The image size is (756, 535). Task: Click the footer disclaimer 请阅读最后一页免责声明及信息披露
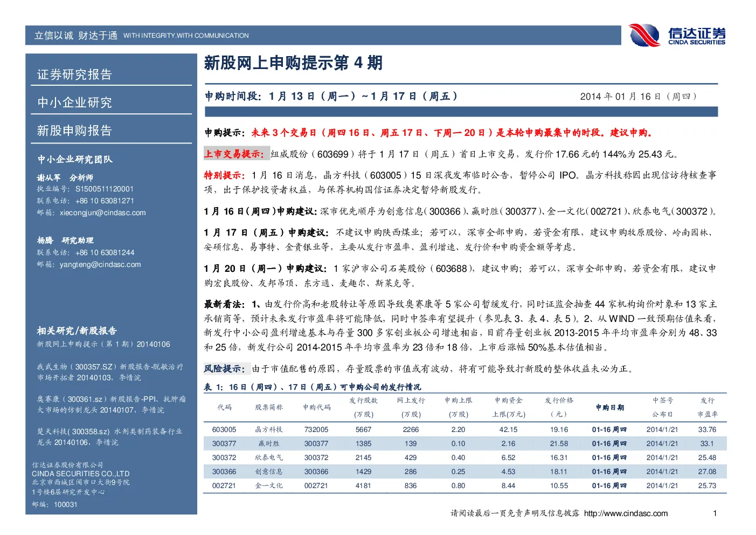pyautogui.click(x=515, y=513)
